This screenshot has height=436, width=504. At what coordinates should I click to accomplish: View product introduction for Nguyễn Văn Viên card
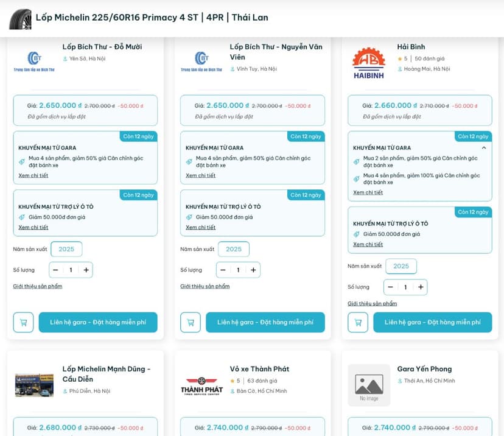(x=205, y=286)
